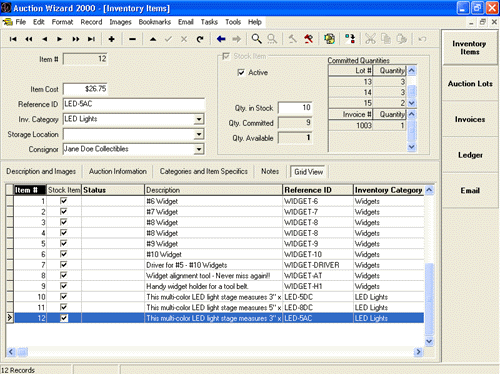Click grid horizontal scrollbar thumb

coord(23,352)
